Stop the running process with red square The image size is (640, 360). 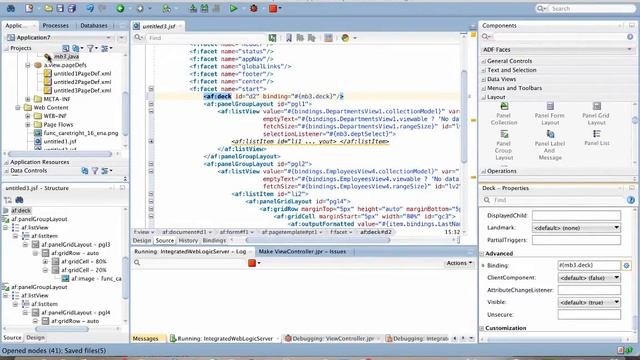(273, 8)
